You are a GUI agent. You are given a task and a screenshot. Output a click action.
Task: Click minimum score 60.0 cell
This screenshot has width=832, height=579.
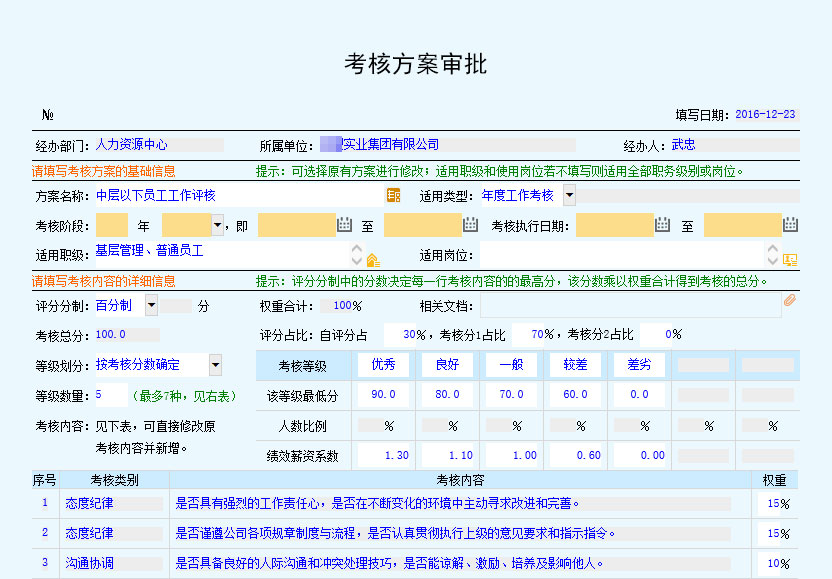pyautogui.click(x=575, y=394)
